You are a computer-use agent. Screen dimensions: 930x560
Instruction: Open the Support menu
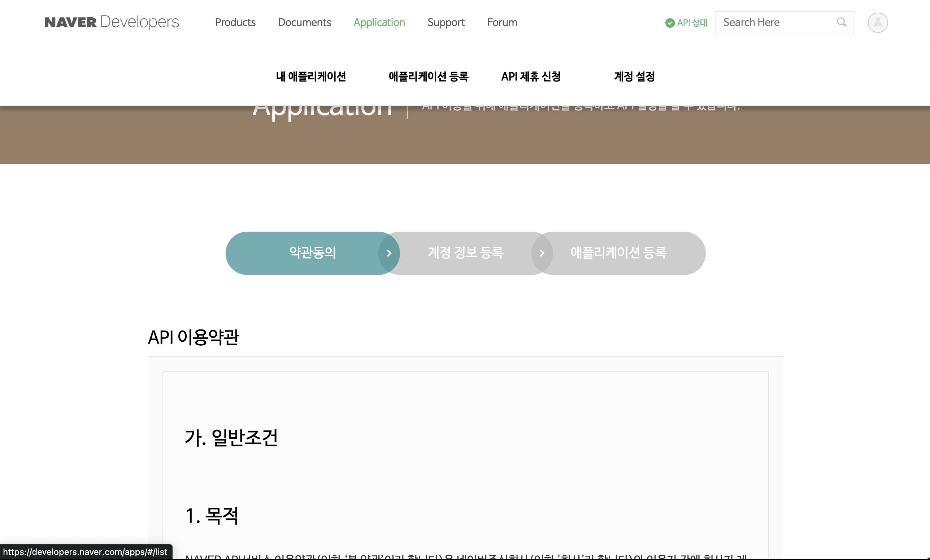[x=446, y=23]
